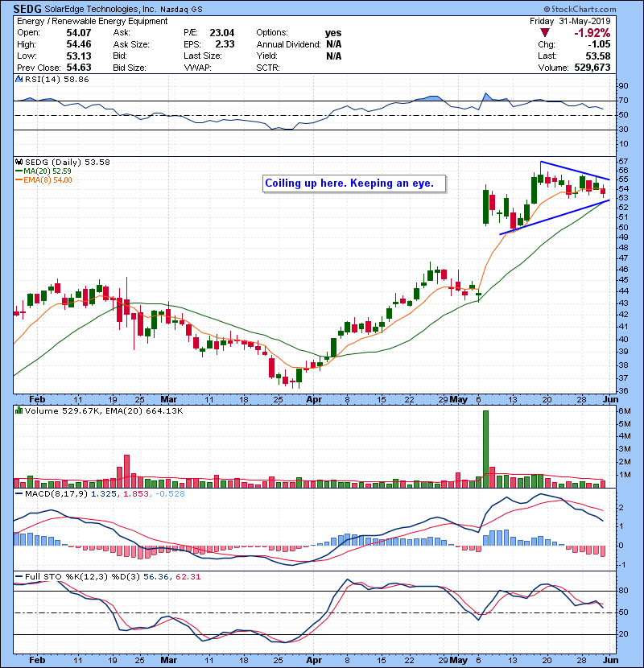
Task: Click the Annual Dividend label
Action: pos(288,44)
